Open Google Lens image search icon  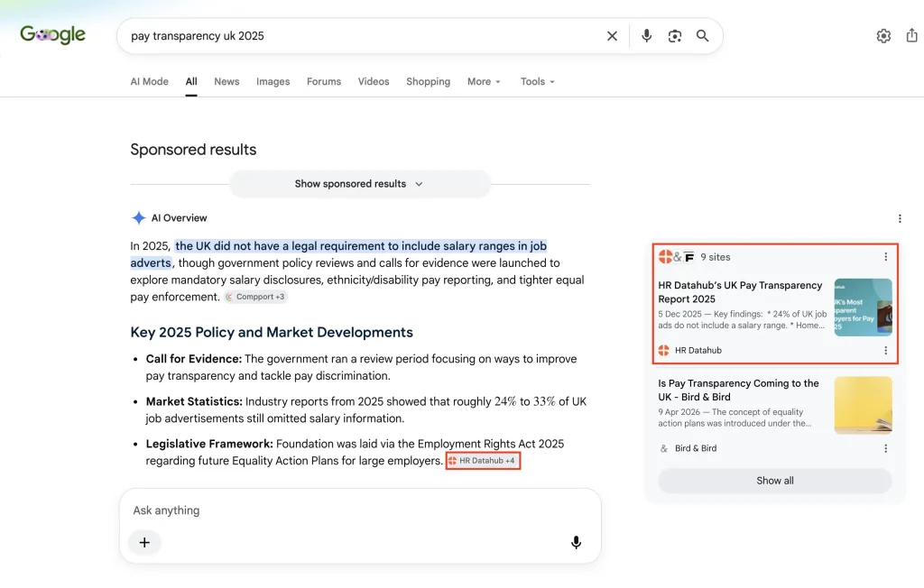click(x=675, y=36)
